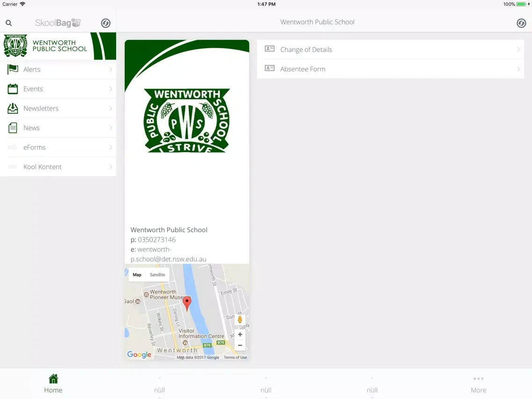This screenshot has height=399, width=532.
Task: Click the SkoolBag logo
Action: tap(58, 23)
